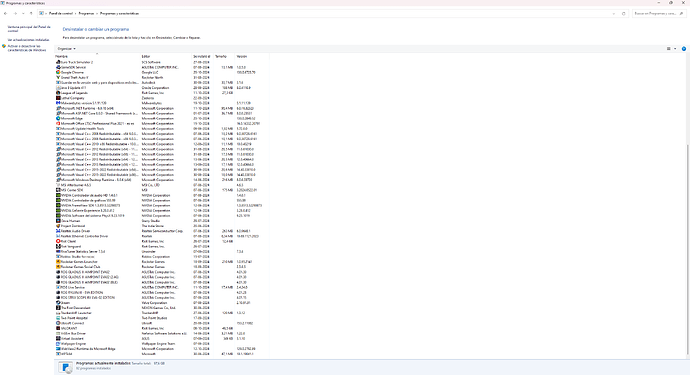Image resolution: width=690 pixels, height=375 pixels.
Task: Open recent locations dropdown beside forward arrow
Action: tap(23, 14)
